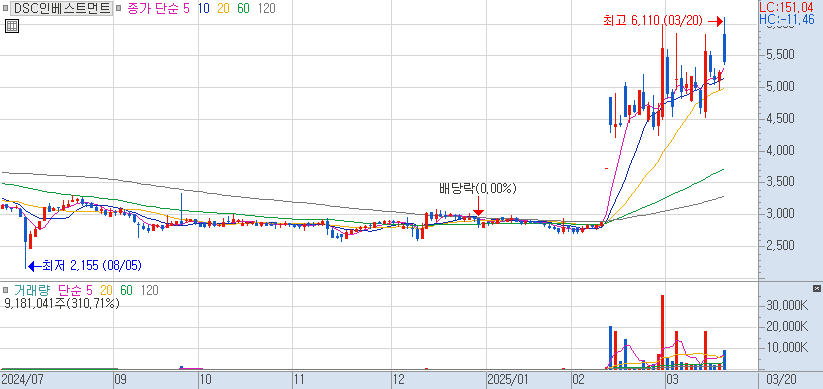
Task: Select the green price 60-day average label
Action: coord(243,8)
